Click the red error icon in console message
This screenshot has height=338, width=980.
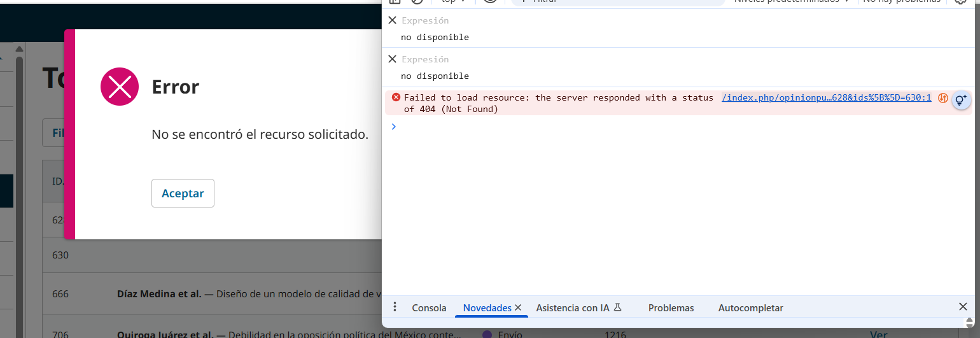click(396, 97)
